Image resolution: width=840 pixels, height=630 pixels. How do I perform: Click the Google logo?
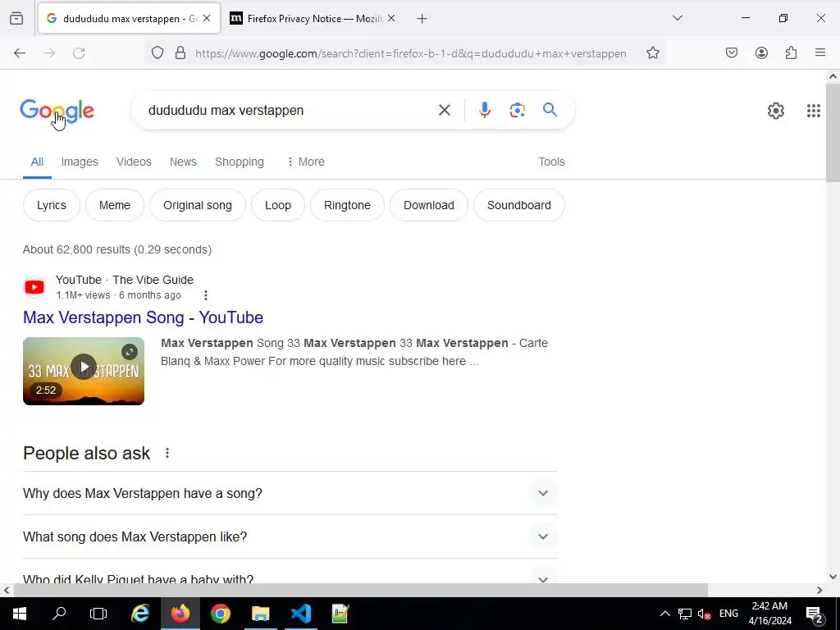coord(57,111)
